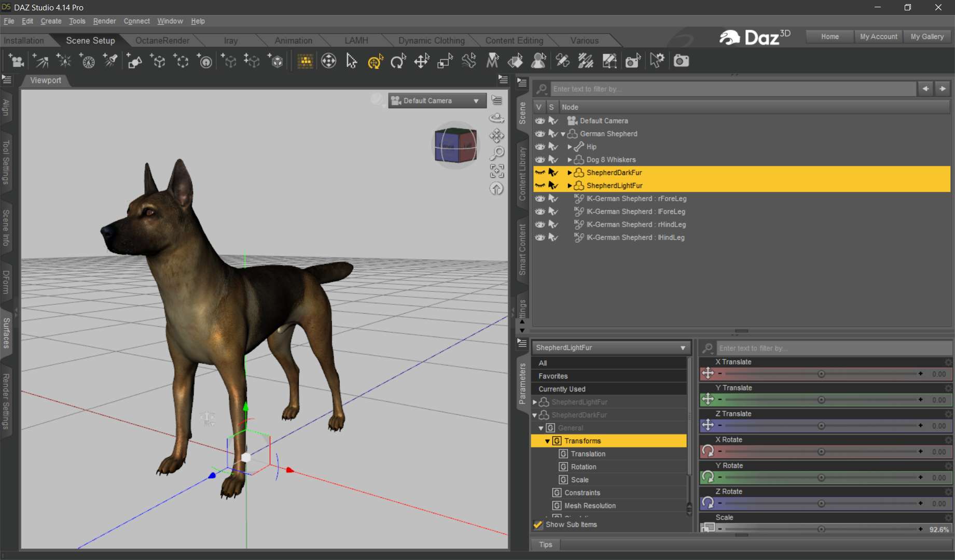Expand the Hip node in scene tree

point(570,147)
